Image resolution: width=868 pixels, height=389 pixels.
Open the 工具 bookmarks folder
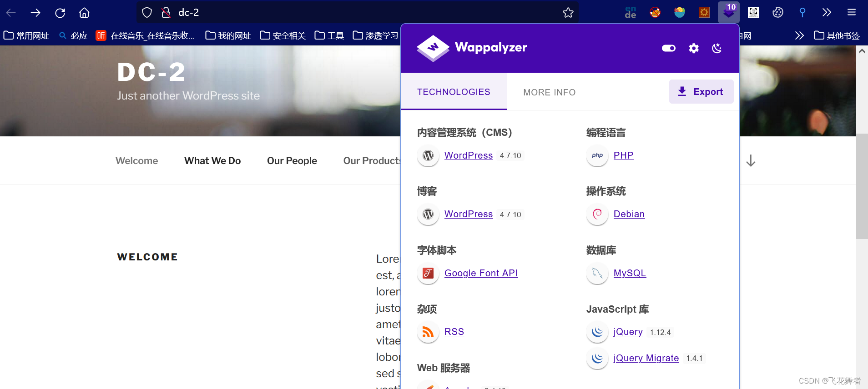(x=329, y=35)
